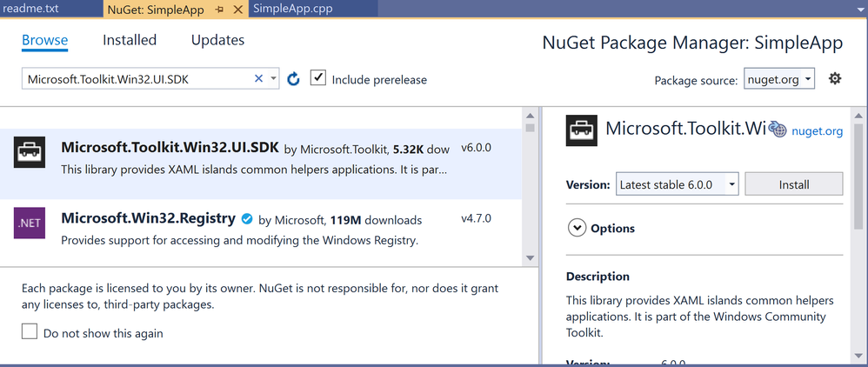868x367 pixels.
Task: Click the globe icon beside nuget.org link
Action: (x=778, y=129)
